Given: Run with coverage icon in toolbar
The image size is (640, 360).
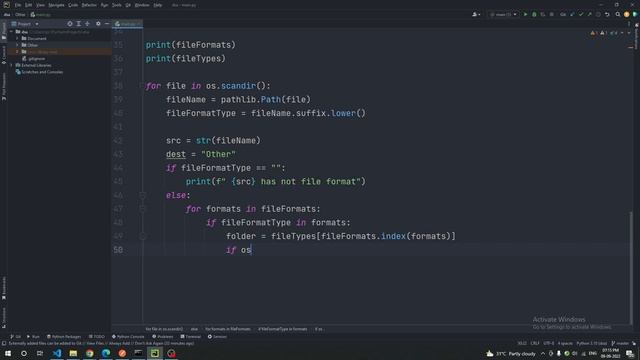Looking at the screenshot, I should 542,14.
